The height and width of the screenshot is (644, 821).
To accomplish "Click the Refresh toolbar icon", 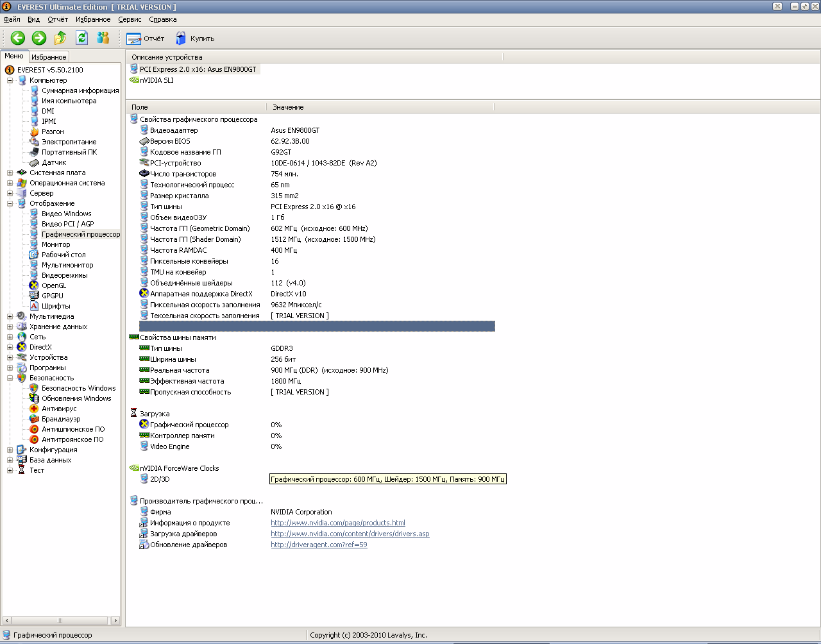I will click(82, 38).
